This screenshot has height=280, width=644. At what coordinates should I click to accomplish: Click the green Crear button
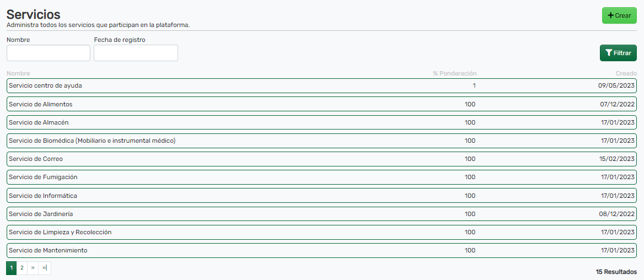[619, 15]
